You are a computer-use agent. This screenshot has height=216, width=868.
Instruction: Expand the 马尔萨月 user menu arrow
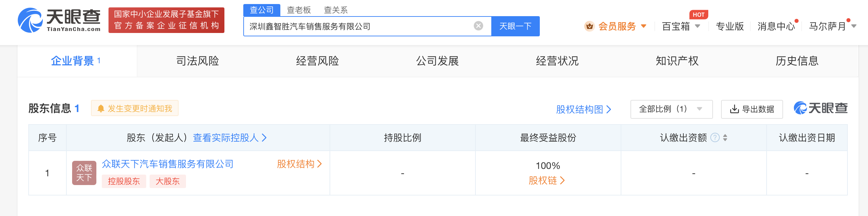(x=854, y=26)
